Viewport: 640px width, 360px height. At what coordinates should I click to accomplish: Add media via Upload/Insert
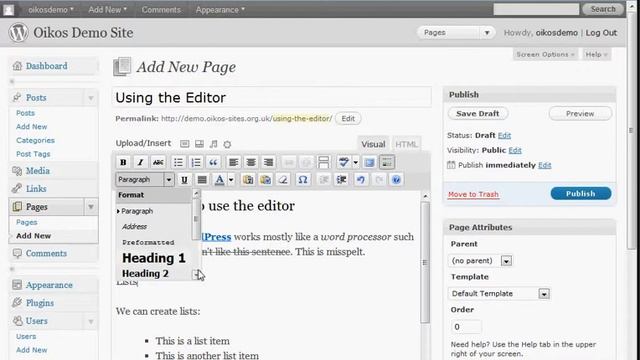227,144
